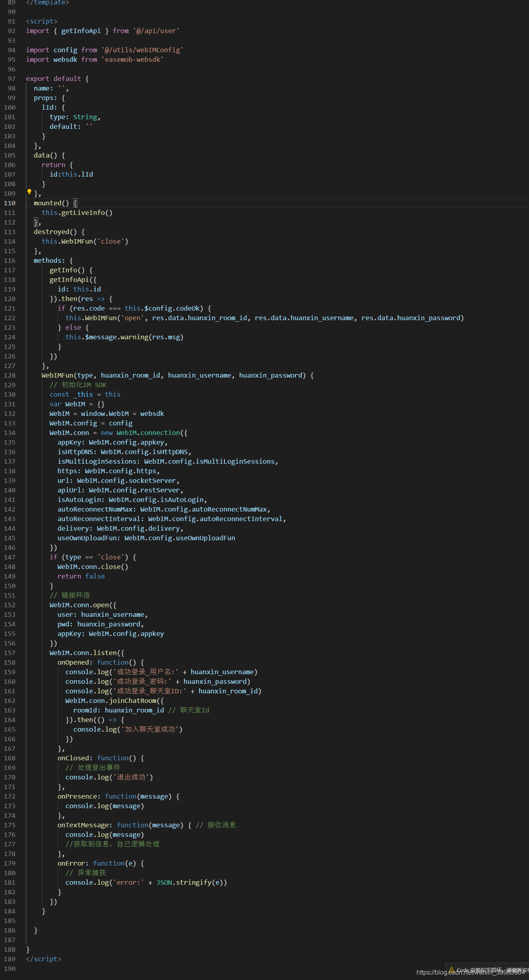Click the 'onPresence:' callback key
529x980 pixels.
pos(79,796)
